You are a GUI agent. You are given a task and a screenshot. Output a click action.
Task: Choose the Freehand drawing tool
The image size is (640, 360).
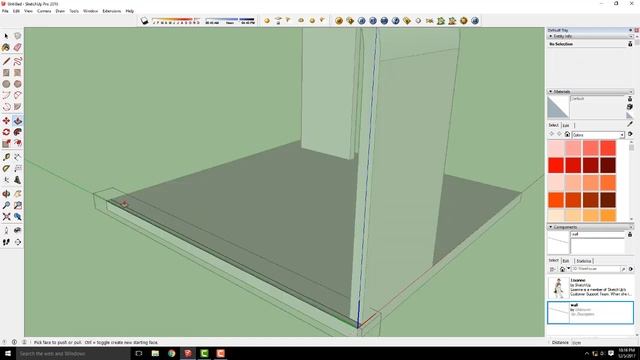(18, 62)
